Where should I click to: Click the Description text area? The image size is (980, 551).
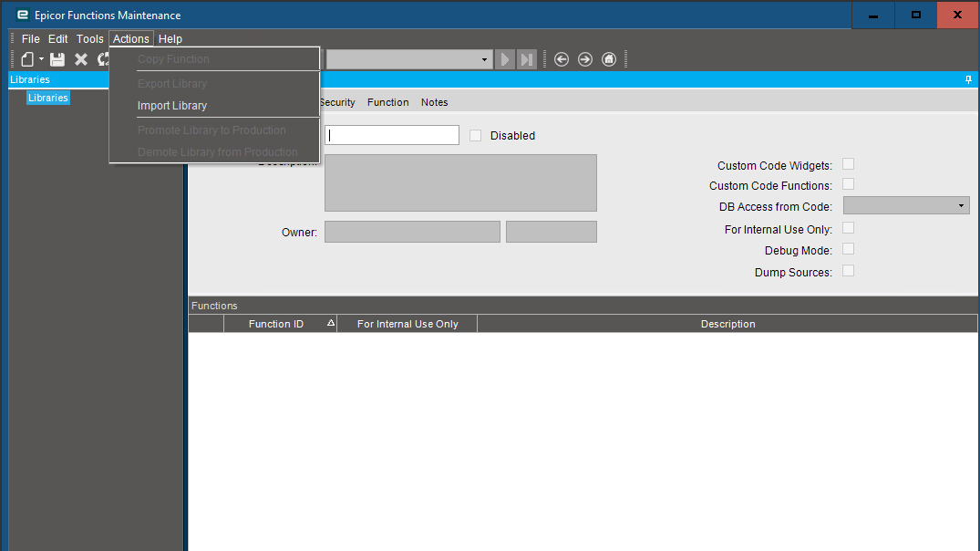click(460, 182)
